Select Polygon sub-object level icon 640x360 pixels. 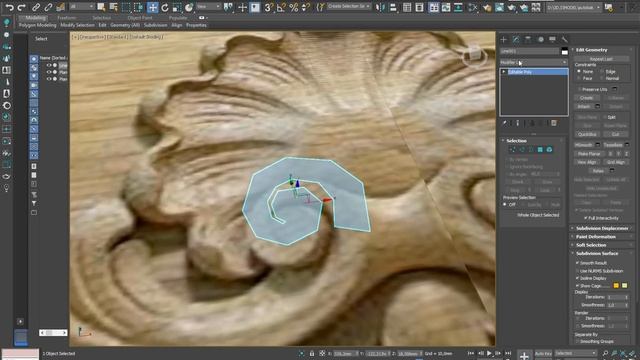click(x=540, y=150)
